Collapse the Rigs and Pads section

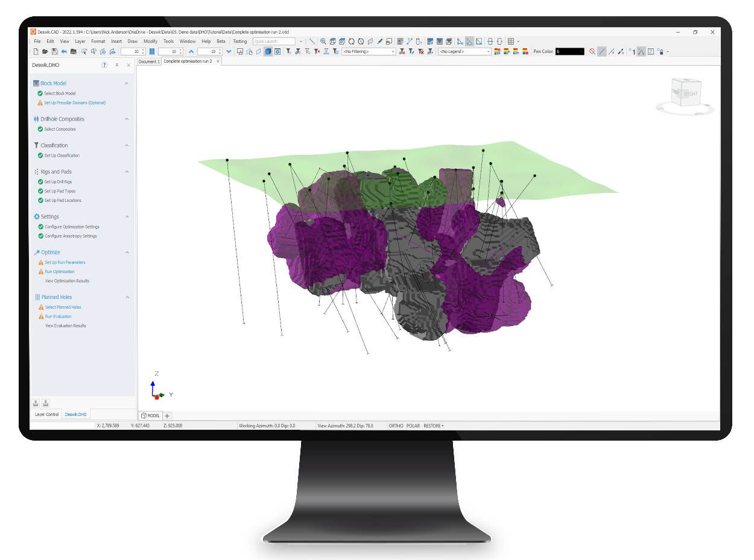[127, 172]
